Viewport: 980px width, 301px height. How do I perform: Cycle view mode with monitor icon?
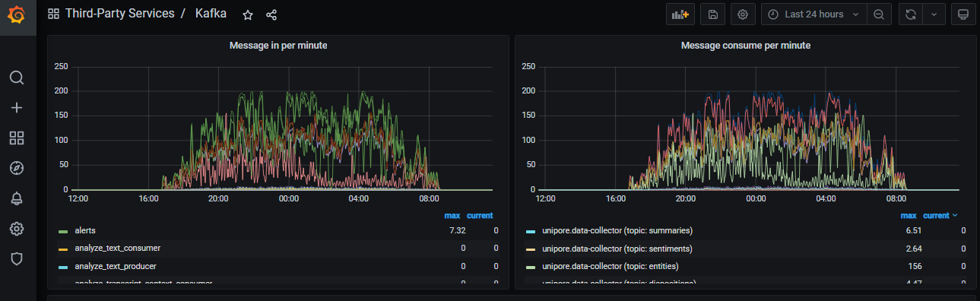tap(963, 14)
